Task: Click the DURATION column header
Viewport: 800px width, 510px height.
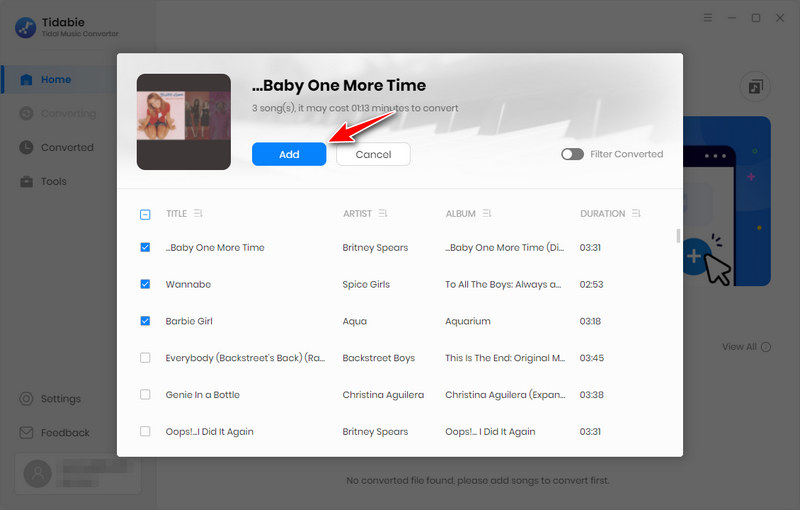Action: point(603,214)
